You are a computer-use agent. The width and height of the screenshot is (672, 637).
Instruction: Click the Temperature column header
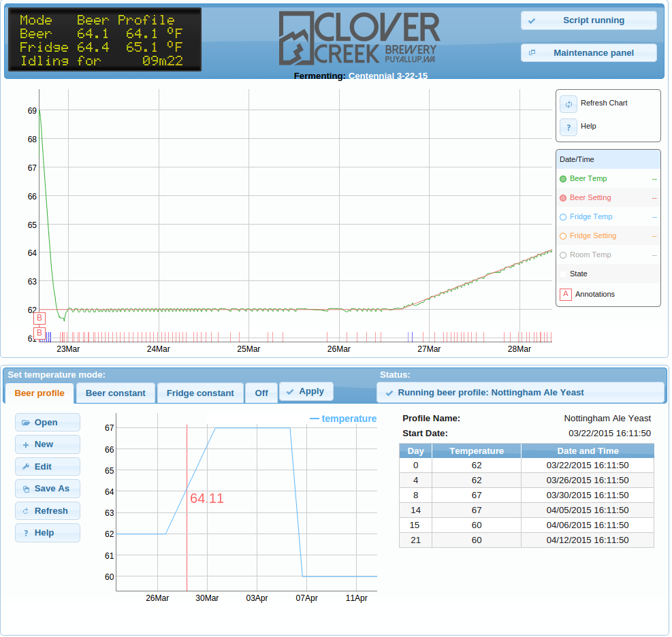[x=477, y=451]
